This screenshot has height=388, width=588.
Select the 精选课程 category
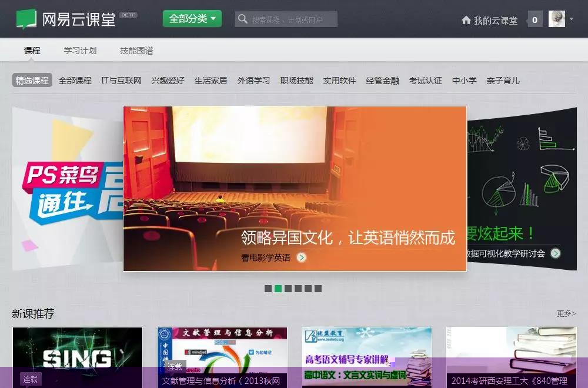[x=32, y=80]
